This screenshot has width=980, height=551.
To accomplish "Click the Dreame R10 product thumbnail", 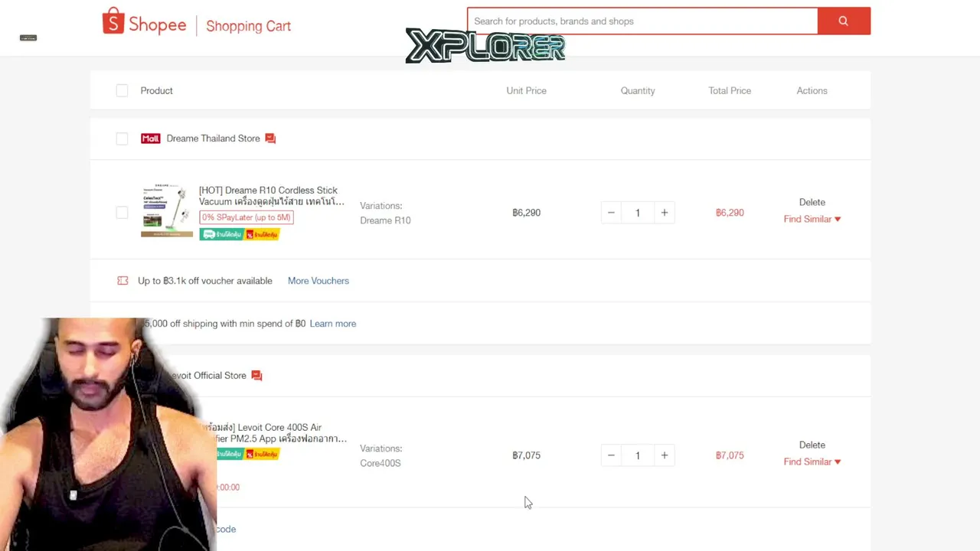I will (x=167, y=210).
